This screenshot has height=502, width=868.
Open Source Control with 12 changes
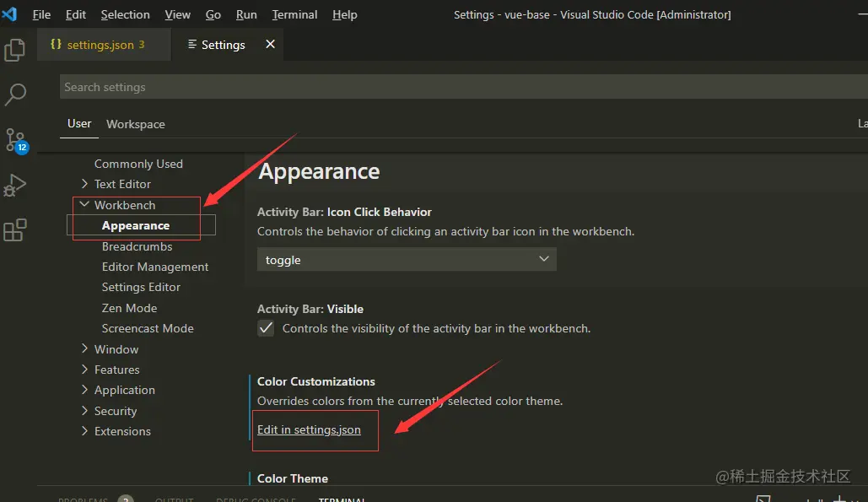click(x=16, y=141)
